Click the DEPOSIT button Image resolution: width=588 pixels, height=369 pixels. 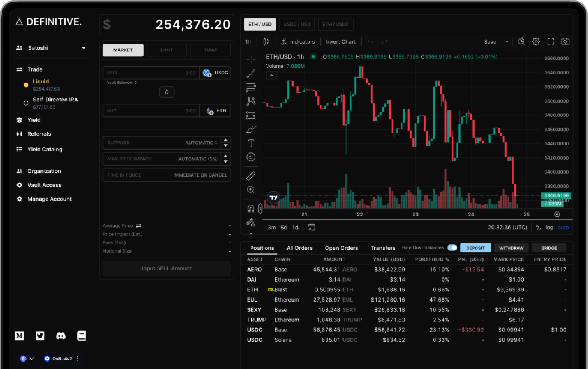click(475, 248)
